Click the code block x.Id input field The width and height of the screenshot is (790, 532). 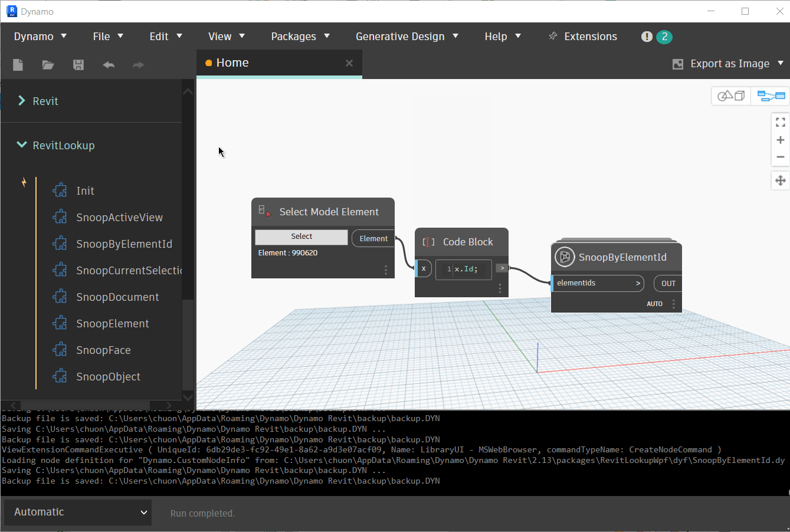pyautogui.click(x=464, y=269)
